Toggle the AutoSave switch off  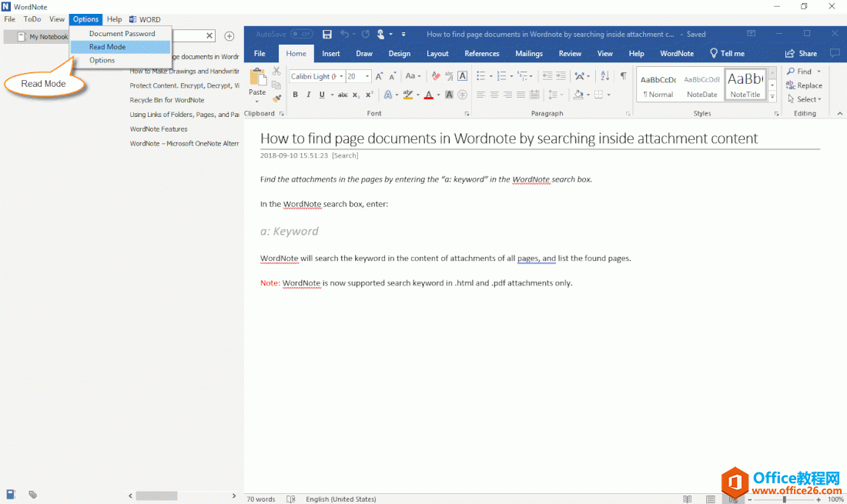pyautogui.click(x=300, y=34)
